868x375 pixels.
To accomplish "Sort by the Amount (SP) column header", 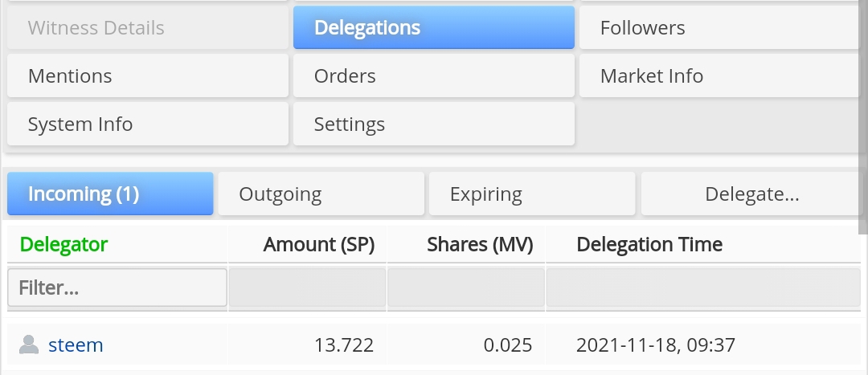I will pyautogui.click(x=319, y=244).
